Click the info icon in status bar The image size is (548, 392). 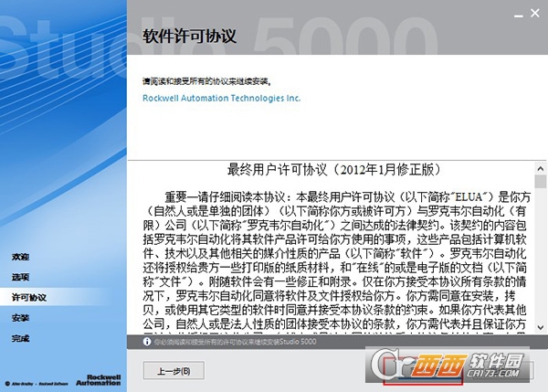147,342
